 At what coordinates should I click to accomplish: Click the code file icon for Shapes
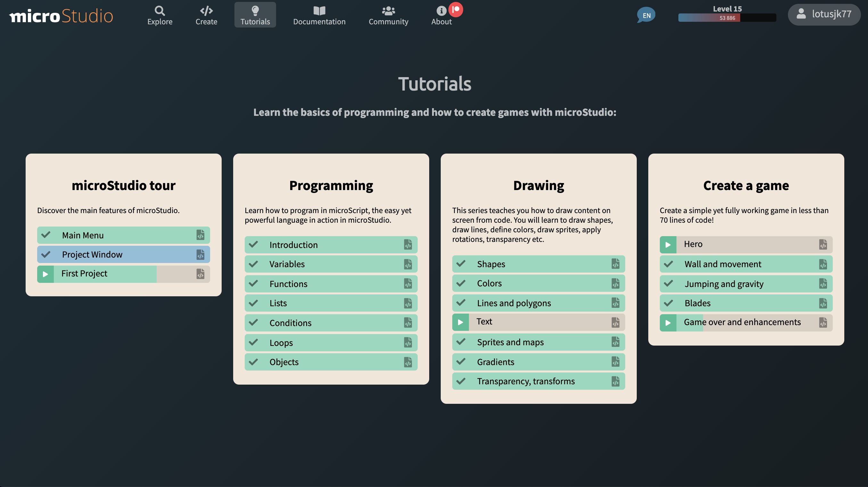pos(616,264)
